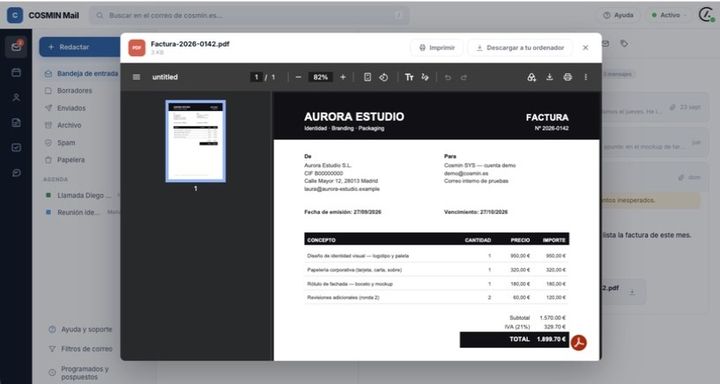Zoom in with the plus button
720x384 pixels.
click(343, 77)
